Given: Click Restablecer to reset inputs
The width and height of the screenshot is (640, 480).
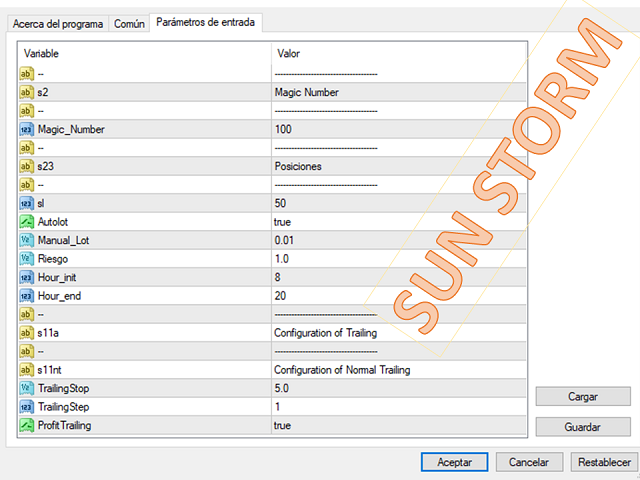Looking at the screenshot, I should pos(604,462).
